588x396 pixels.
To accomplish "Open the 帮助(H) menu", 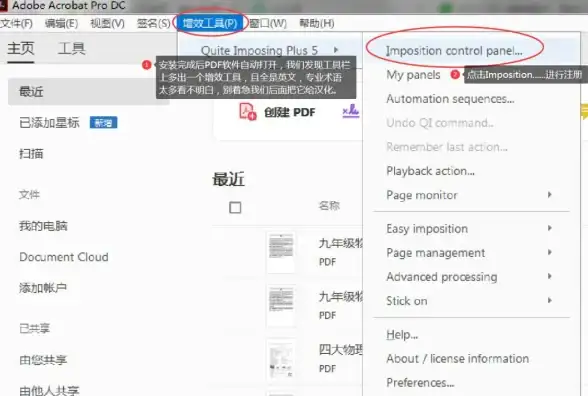I will (316, 24).
